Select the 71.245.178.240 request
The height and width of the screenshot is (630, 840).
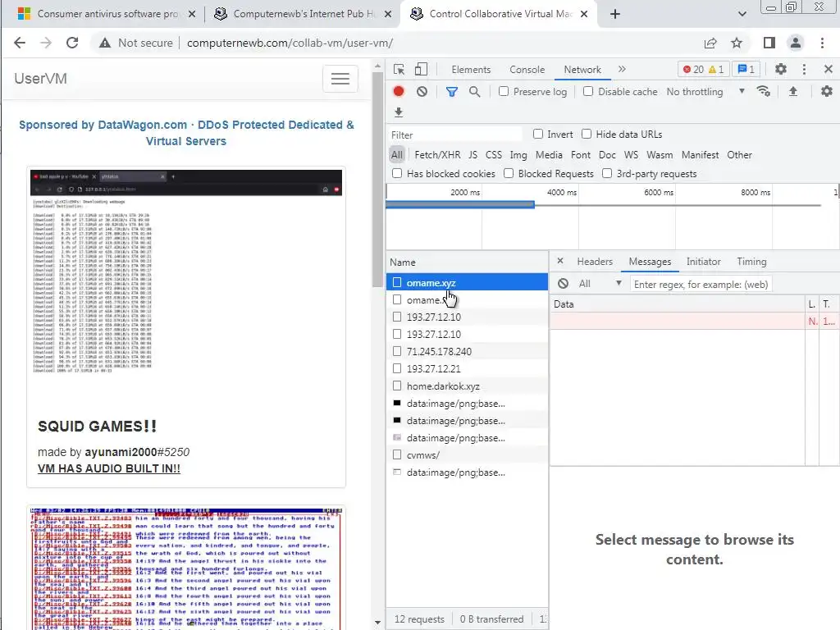467,351
